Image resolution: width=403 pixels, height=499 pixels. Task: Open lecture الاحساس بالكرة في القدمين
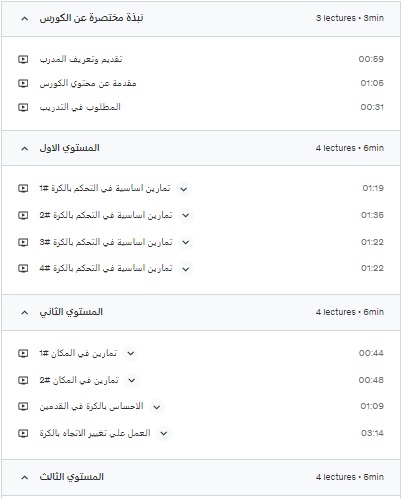(91, 406)
